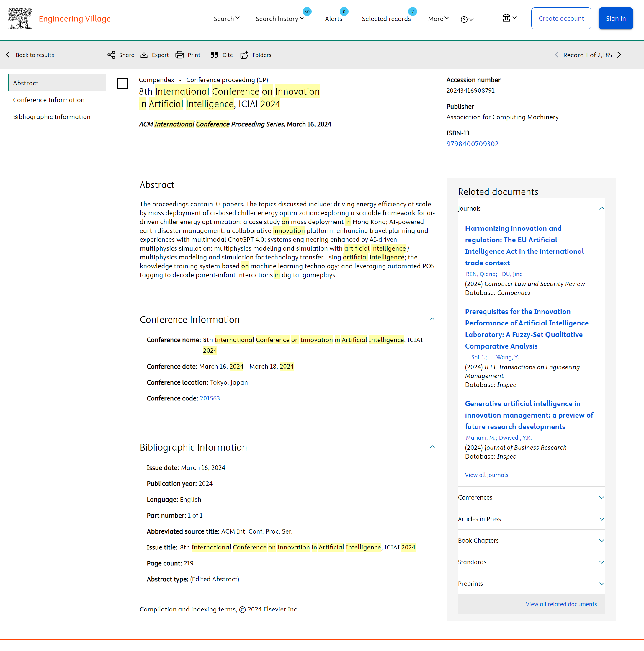Expand the Book Chapters section
Viewport: 644px width, 651px height.
(x=601, y=540)
